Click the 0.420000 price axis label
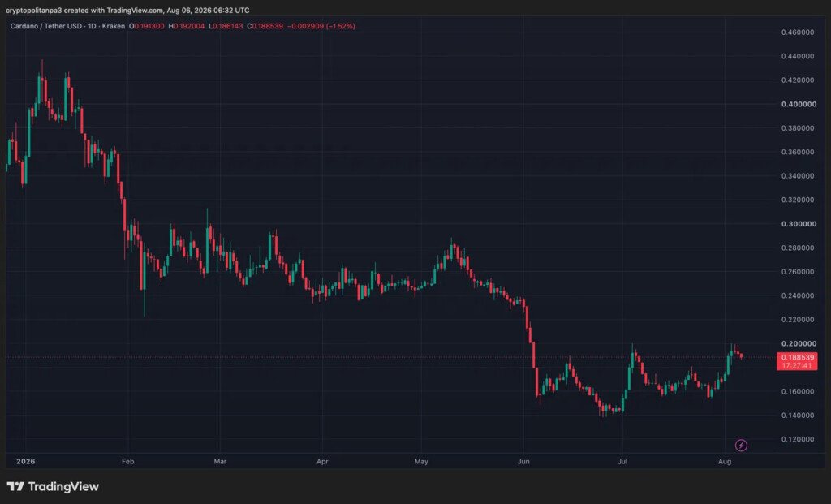Screen dimensions: 831x504 coord(798,80)
